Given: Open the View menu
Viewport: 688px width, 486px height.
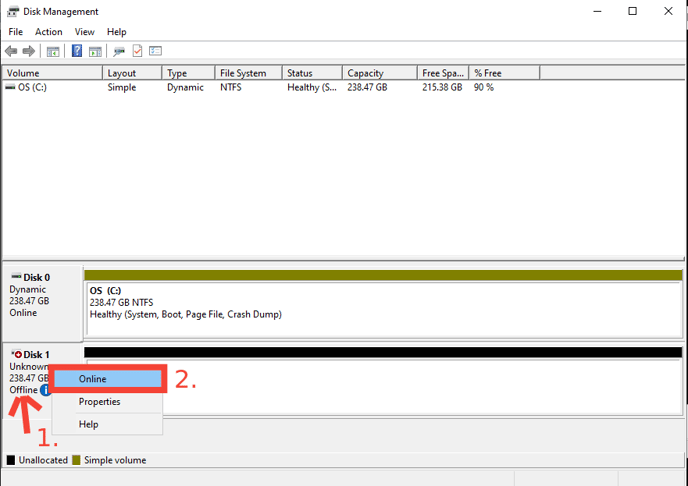Looking at the screenshot, I should click(x=84, y=32).
